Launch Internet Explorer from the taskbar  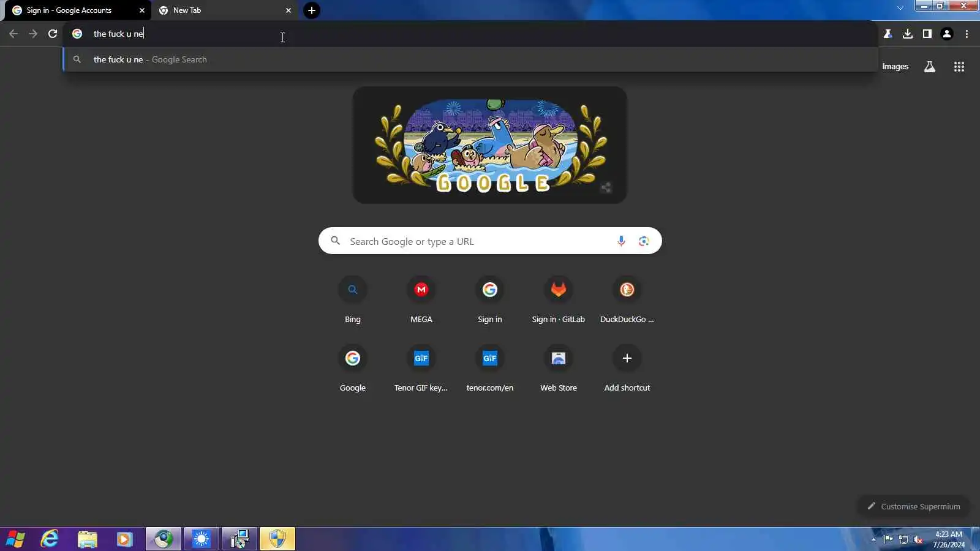click(x=50, y=539)
